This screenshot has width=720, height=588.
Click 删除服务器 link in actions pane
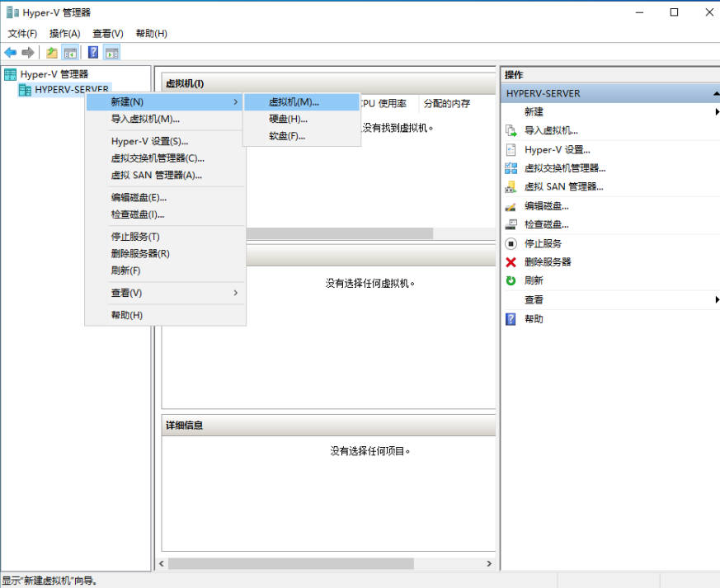(x=548, y=262)
